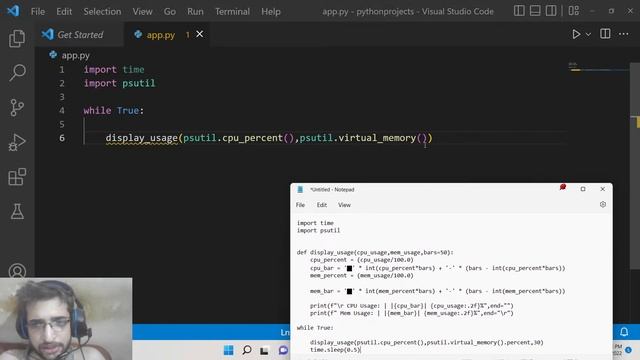Open the File menu in VS Code
Screen dimensions: 640x360
click(x=38, y=11)
